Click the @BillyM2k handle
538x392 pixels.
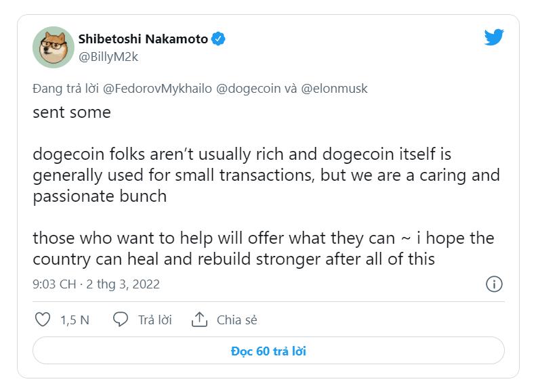[x=108, y=57]
